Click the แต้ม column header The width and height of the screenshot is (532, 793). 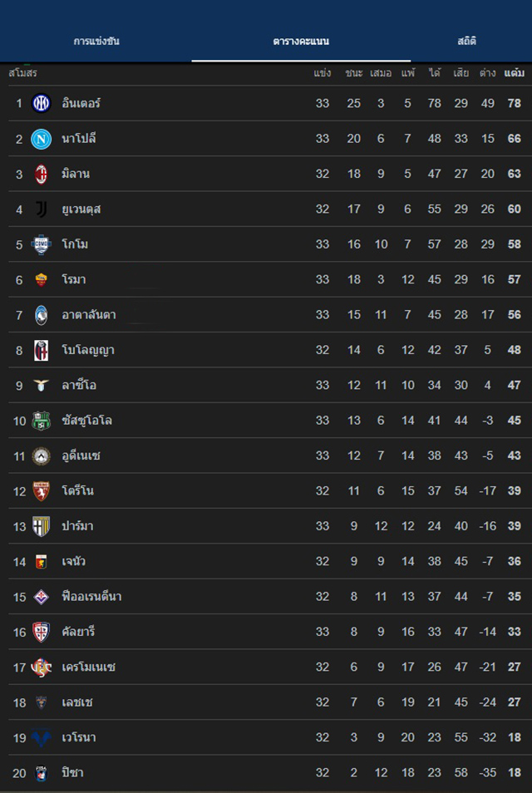[514, 73]
